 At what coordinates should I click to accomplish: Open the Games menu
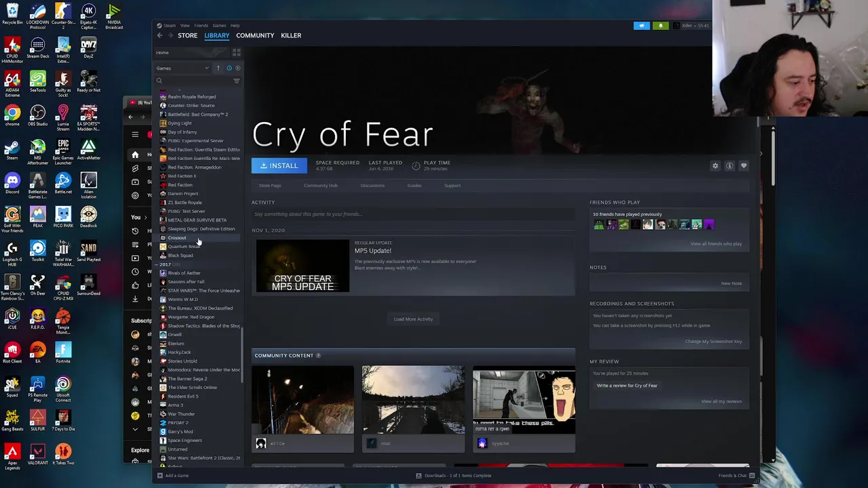tap(219, 26)
